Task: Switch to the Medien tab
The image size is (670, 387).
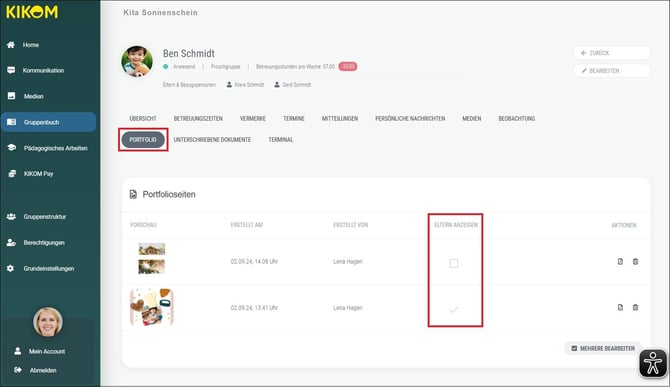Action: point(472,119)
